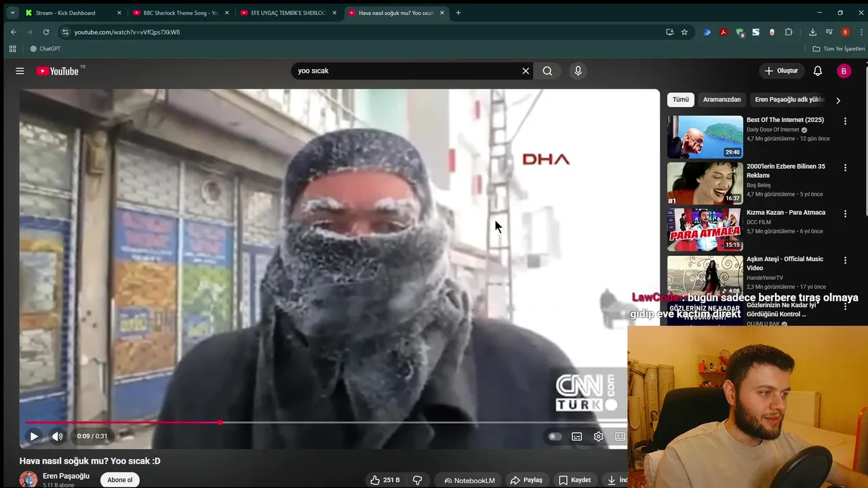Open the Extensions puzzle menu
The width and height of the screenshot is (868, 488).
click(x=789, y=32)
